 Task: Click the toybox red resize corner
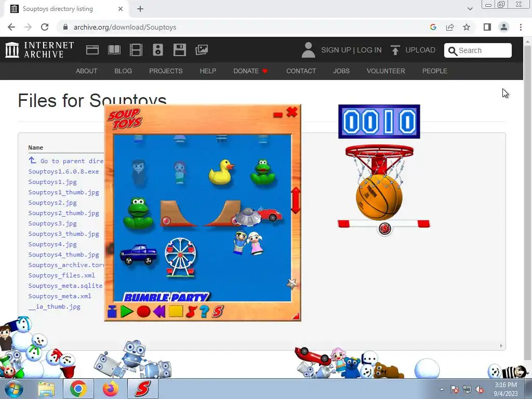pyautogui.click(x=296, y=316)
